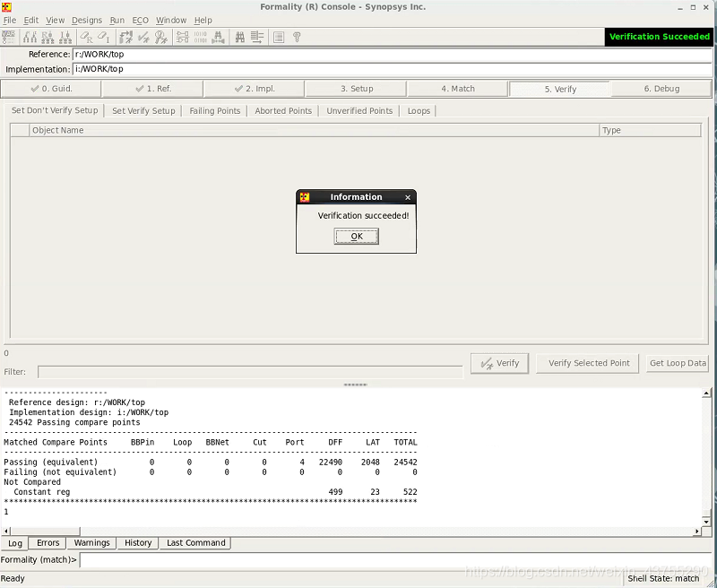The width and height of the screenshot is (717, 588).
Task: Click the Implementation design path field
Action: [392, 69]
